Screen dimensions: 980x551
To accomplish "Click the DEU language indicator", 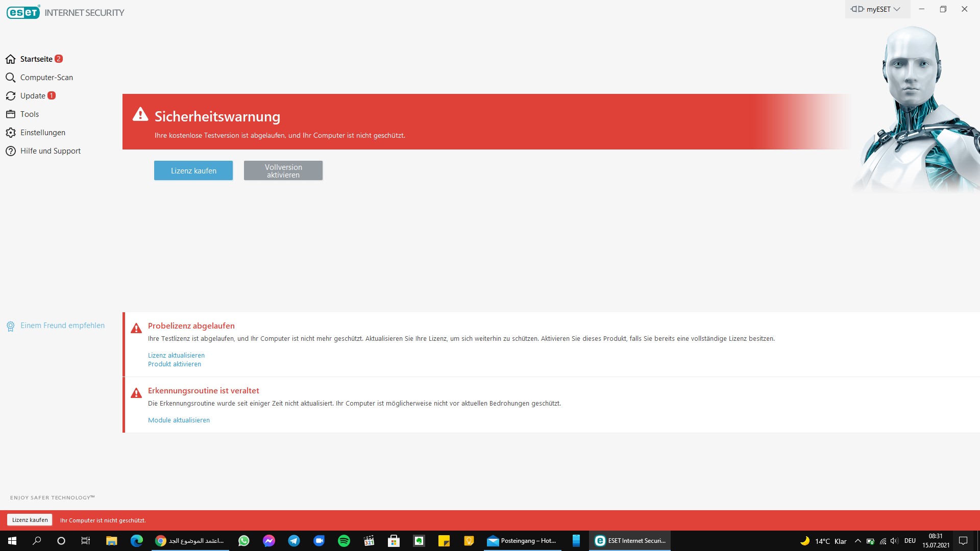I will [x=910, y=541].
